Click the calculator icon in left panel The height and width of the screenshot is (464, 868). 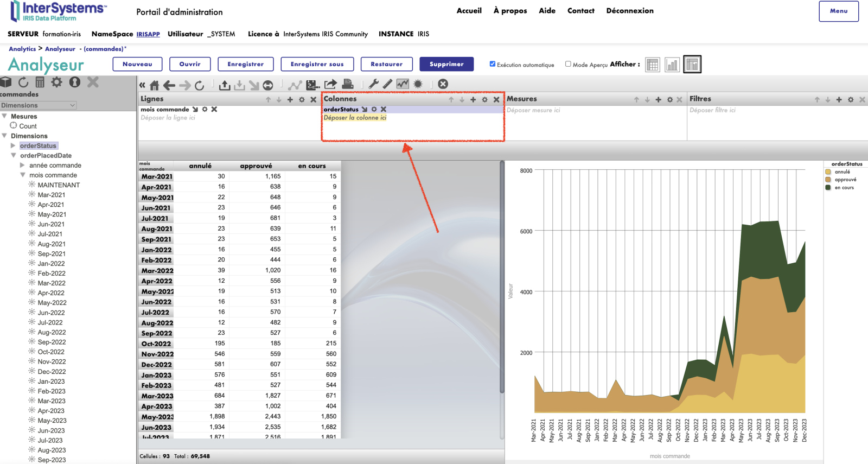[x=40, y=82]
